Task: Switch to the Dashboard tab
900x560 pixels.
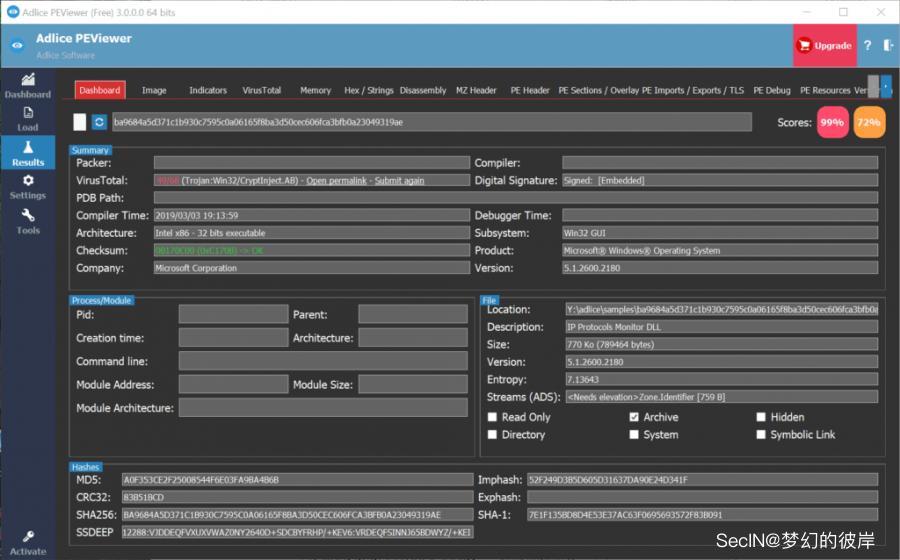Action: click(x=100, y=90)
